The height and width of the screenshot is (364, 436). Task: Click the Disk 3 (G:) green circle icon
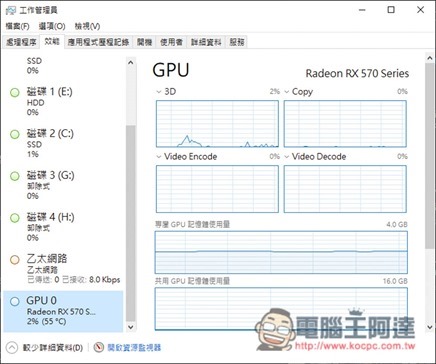pyautogui.click(x=15, y=176)
